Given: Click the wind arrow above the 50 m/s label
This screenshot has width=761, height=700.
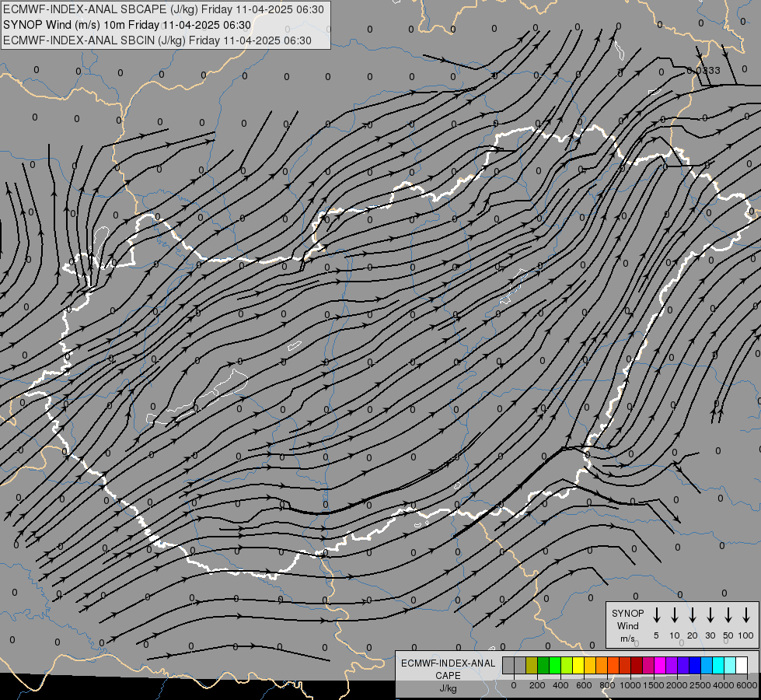Looking at the screenshot, I should point(728,614).
